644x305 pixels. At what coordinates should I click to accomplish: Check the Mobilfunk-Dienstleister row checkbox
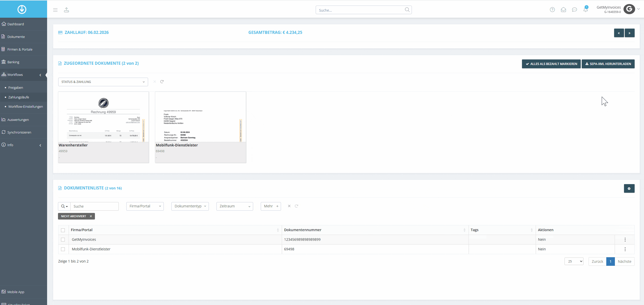[x=63, y=249]
